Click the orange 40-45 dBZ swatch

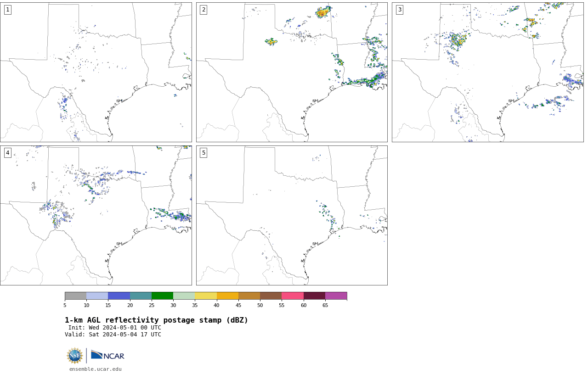tap(227, 296)
